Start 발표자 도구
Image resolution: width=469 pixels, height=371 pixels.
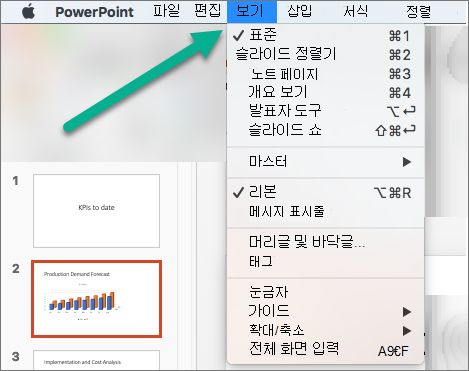pyautogui.click(x=326, y=111)
